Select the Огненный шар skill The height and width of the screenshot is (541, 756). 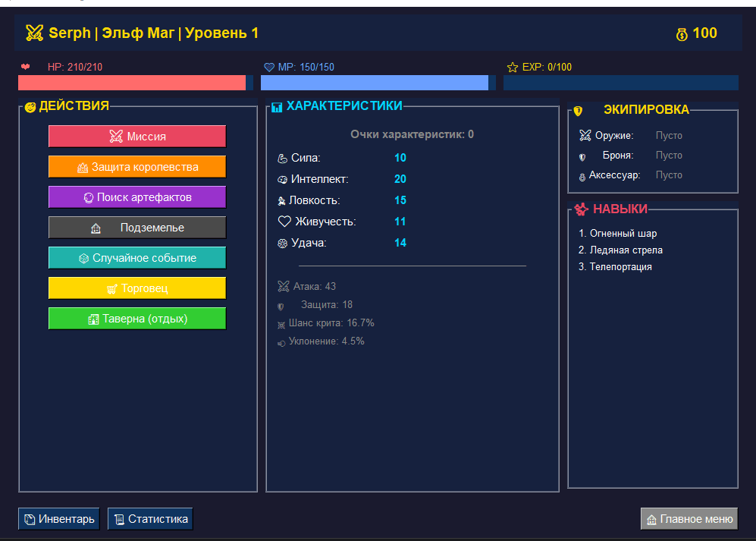pos(623,234)
